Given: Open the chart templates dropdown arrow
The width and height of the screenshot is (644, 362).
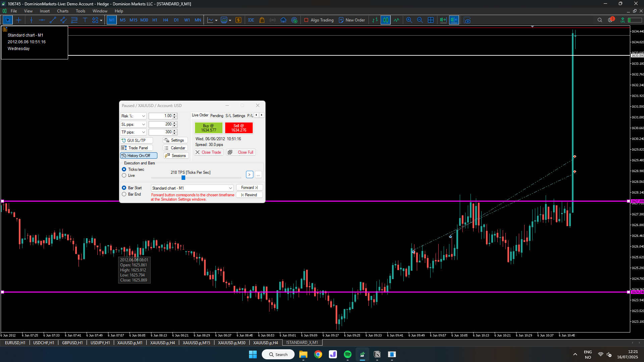Looking at the screenshot, I should pos(230,20).
